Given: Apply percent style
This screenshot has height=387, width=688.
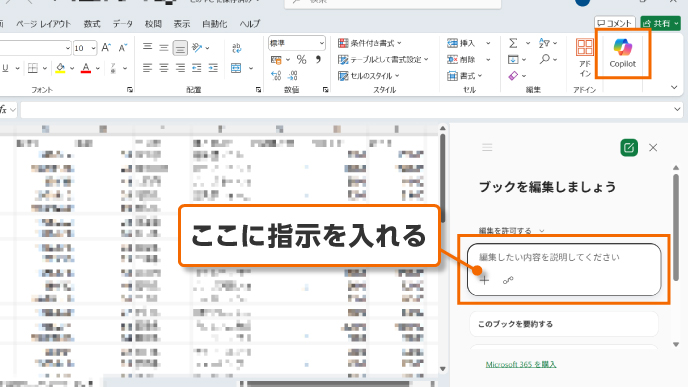Looking at the screenshot, I should tap(301, 59).
